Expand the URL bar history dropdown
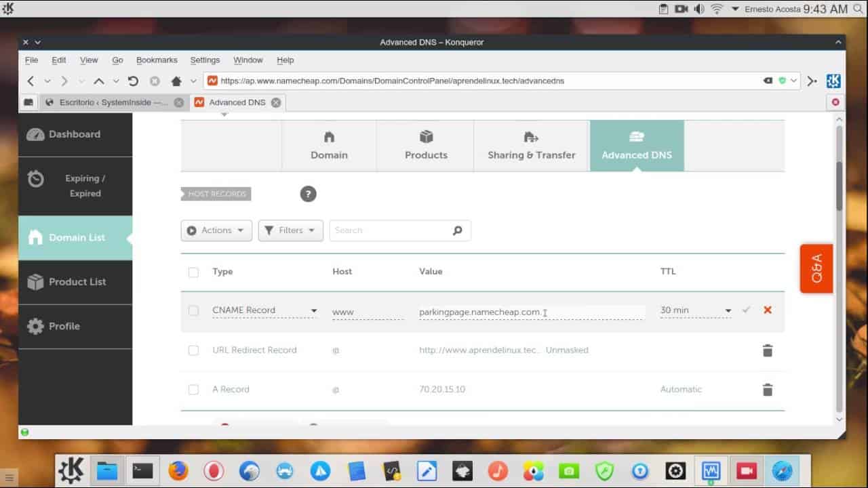The height and width of the screenshot is (488, 868). (793, 81)
